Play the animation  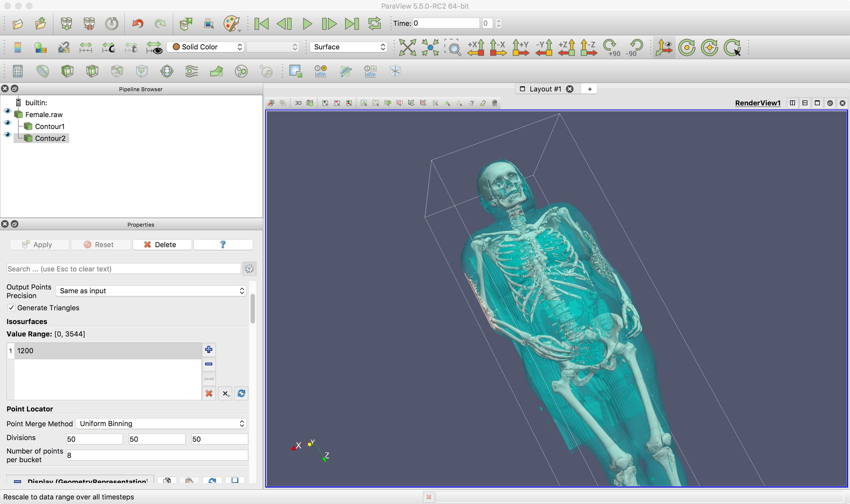coord(307,24)
